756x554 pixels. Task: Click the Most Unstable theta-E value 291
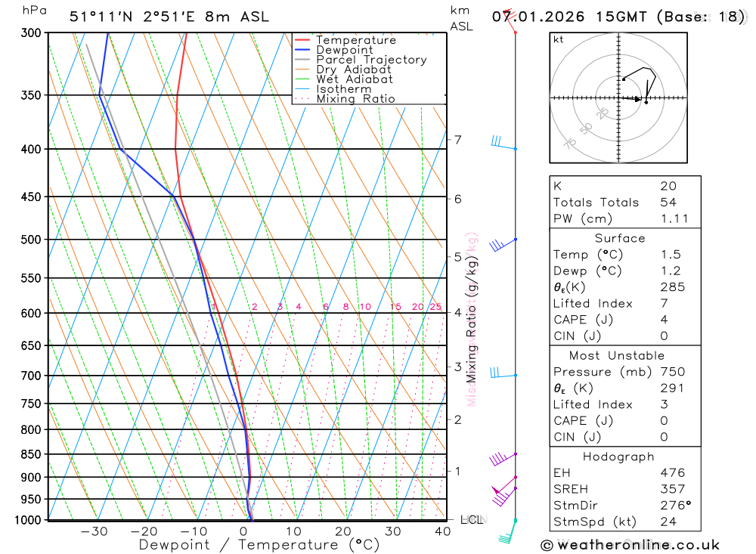[672, 388]
